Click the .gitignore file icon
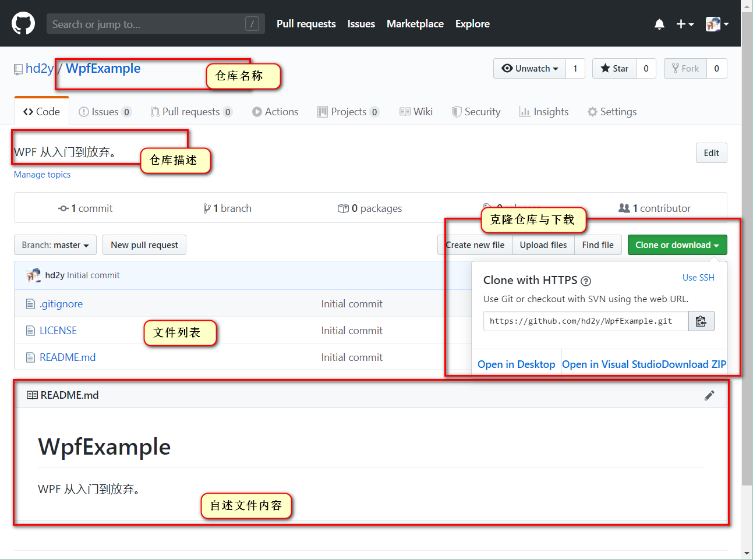This screenshot has height=560, width=753. [x=30, y=304]
